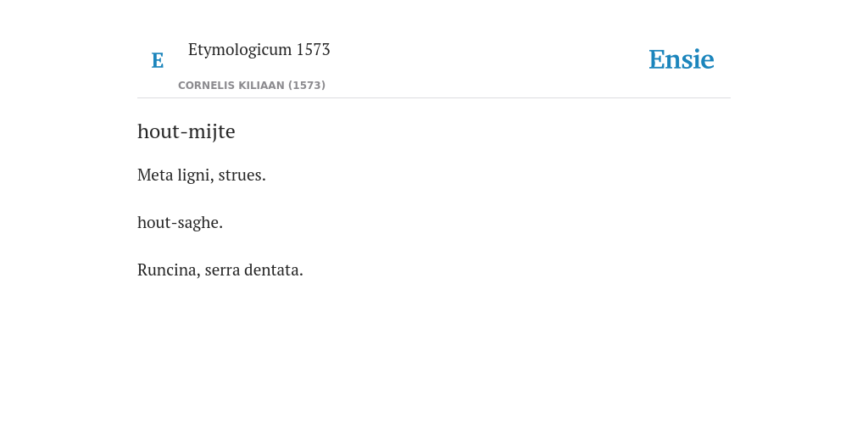Click the word Etymologicum in the title
This screenshot has height=434, width=868.
point(240,50)
